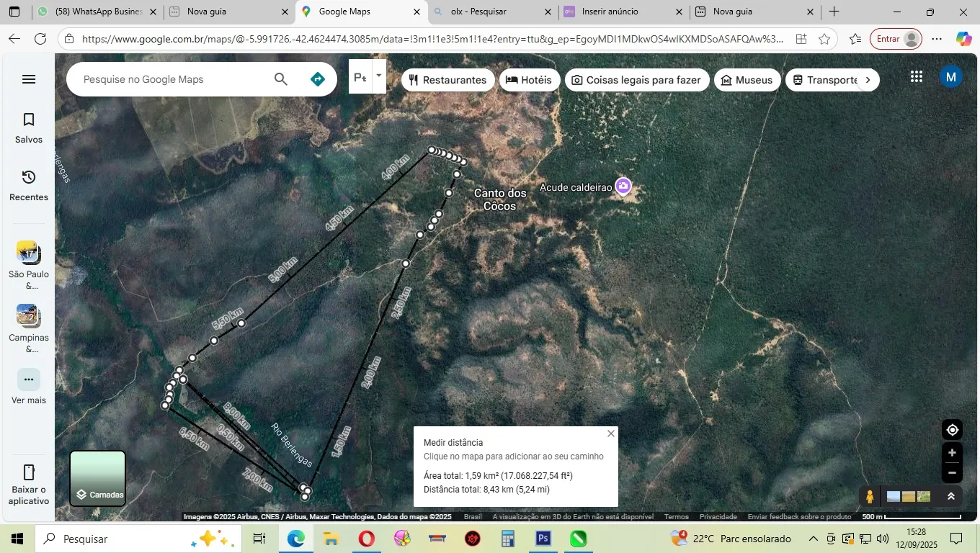Open the Termos link in footer
This screenshot has width=980, height=553.
point(677,516)
